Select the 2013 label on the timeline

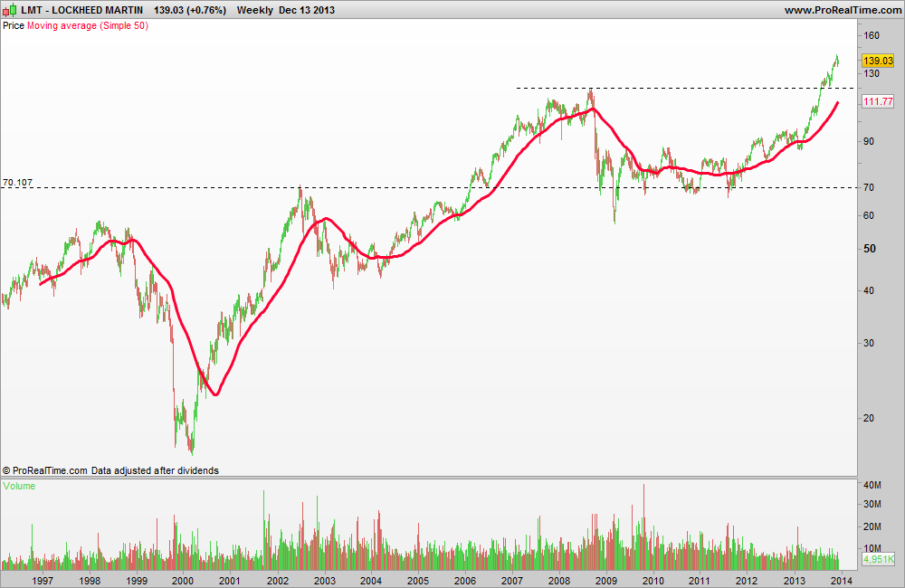click(x=795, y=581)
